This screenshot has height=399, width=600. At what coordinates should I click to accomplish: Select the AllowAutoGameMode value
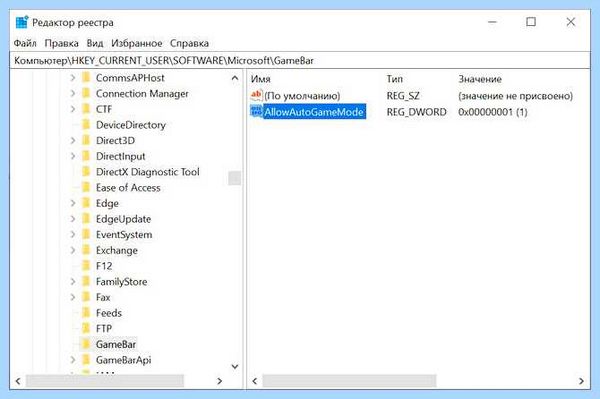click(x=314, y=112)
